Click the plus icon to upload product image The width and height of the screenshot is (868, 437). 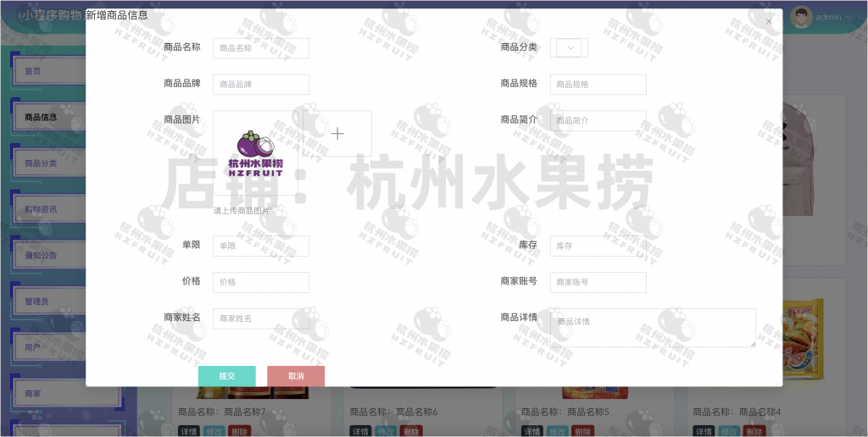tap(337, 133)
